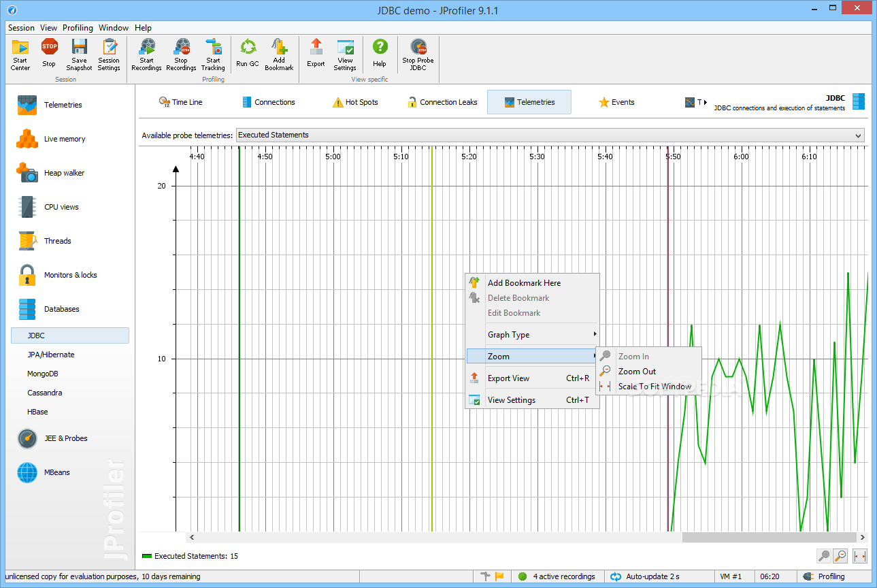Open View Settings from the toolbar

point(345,54)
